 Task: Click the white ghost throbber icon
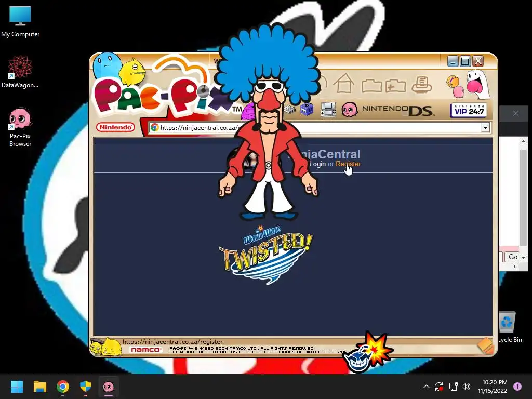click(477, 84)
